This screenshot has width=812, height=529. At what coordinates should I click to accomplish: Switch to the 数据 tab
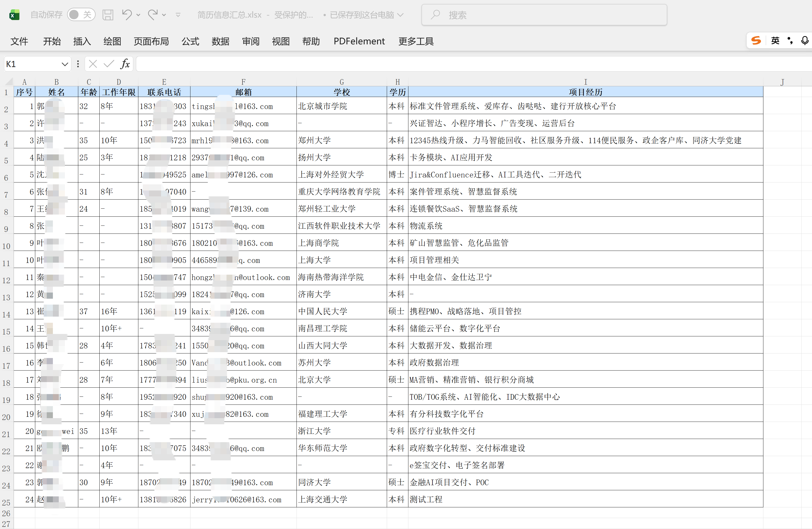pos(220,41)
